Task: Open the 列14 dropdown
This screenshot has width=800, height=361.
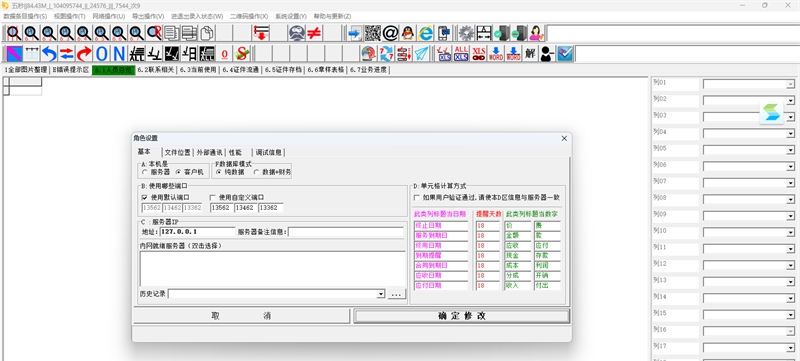Action: pyautogui.click(x=791, y=299)
